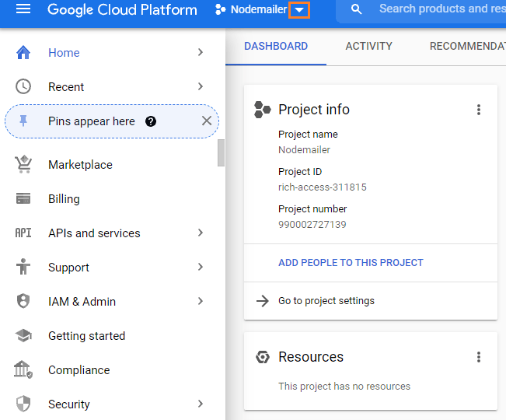Image resolution: width=506 pixels, height=420 pixels.
Task: Expand the Security submenu chevron
Action: click(201, 404)
